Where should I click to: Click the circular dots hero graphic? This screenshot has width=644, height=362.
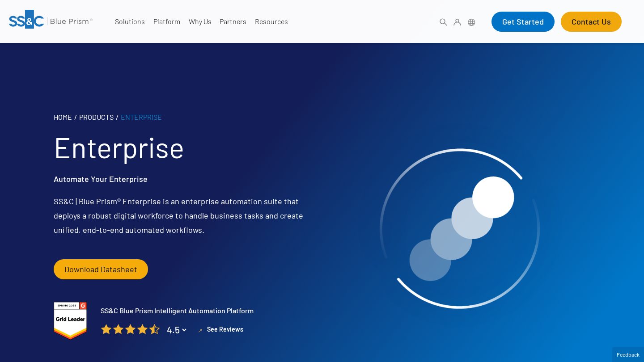click(x=460, y=229)
